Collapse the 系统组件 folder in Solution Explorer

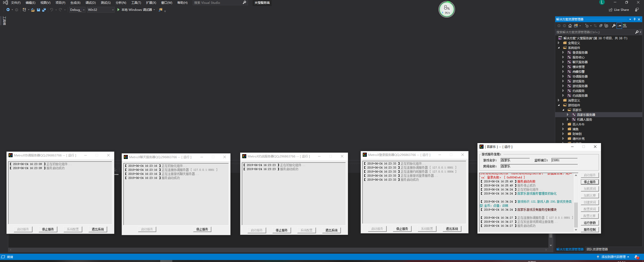pos(559,48)
